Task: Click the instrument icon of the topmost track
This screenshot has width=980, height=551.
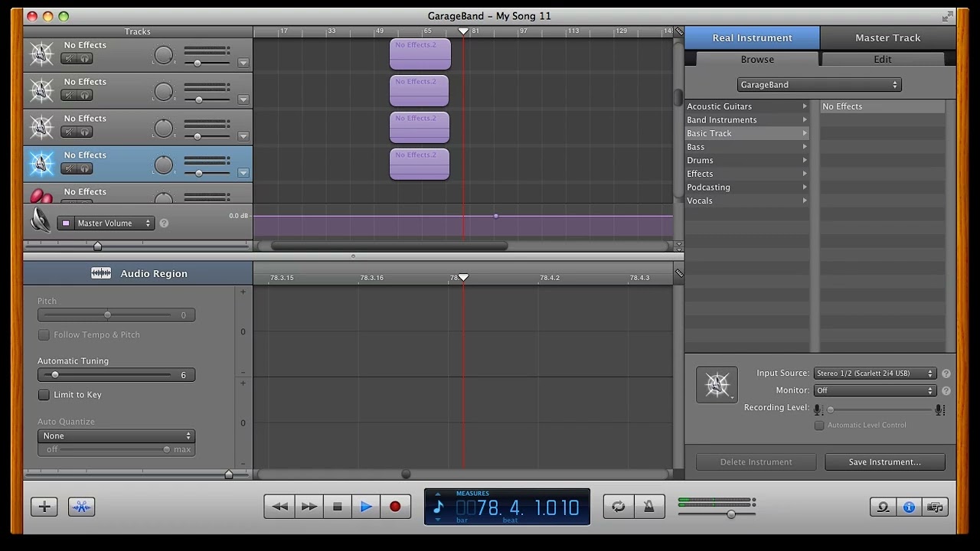Action: click(x=41, y=54)
